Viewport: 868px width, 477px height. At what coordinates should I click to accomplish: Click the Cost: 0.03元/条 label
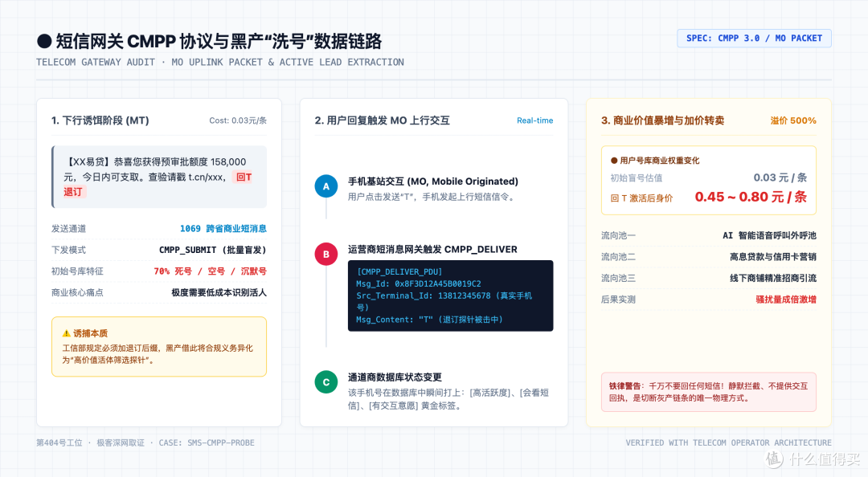[238, 120]
